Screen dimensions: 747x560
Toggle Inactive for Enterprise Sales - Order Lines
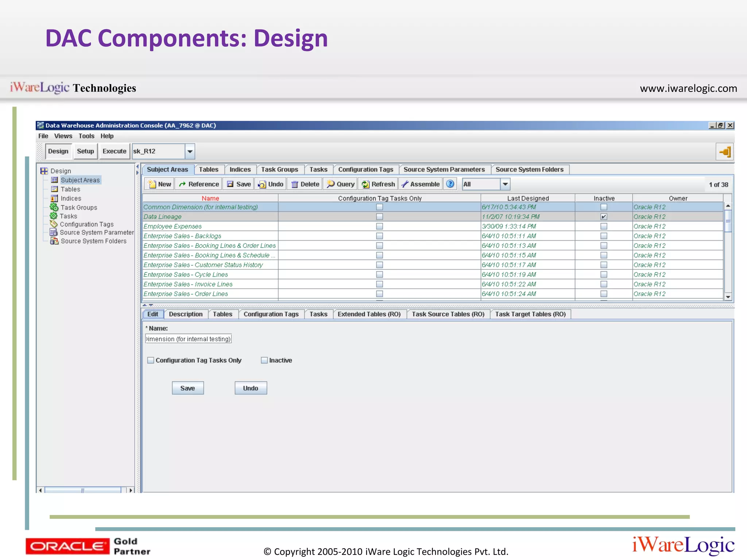pyautogui.click(x=604, y=294)
